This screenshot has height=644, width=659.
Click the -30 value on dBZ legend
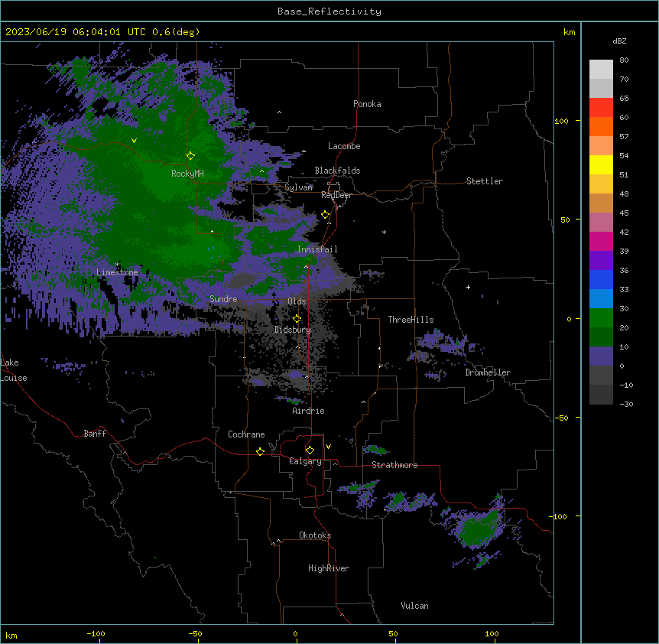626,404
